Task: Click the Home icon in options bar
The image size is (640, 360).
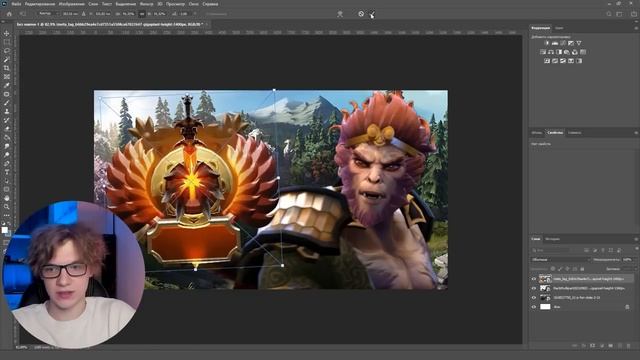Action: point(9,14)
